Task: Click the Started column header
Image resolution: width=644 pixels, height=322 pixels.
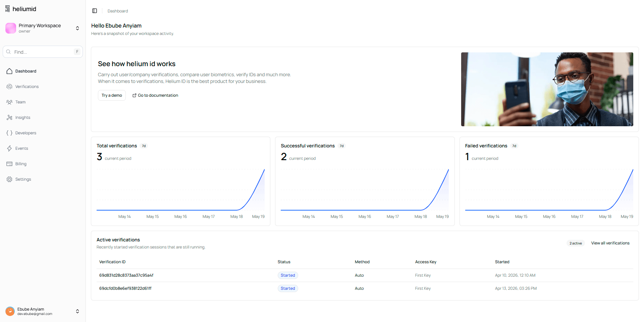Action: [502, 262]
